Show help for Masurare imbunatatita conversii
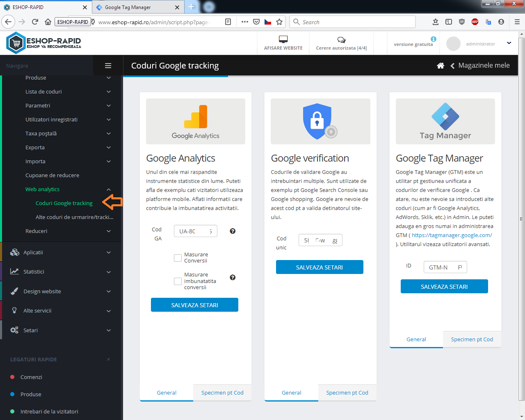 click(233, 277)
